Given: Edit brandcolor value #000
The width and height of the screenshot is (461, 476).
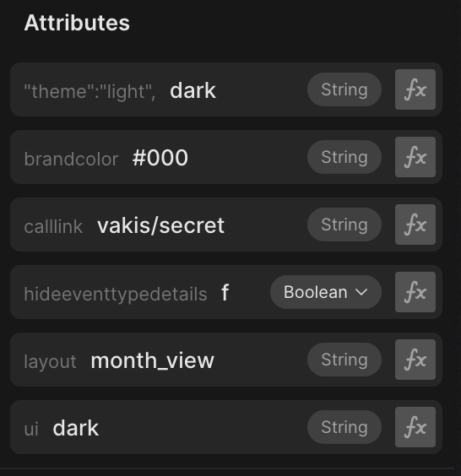Looking at the screenshot, I should pos(160,158).
